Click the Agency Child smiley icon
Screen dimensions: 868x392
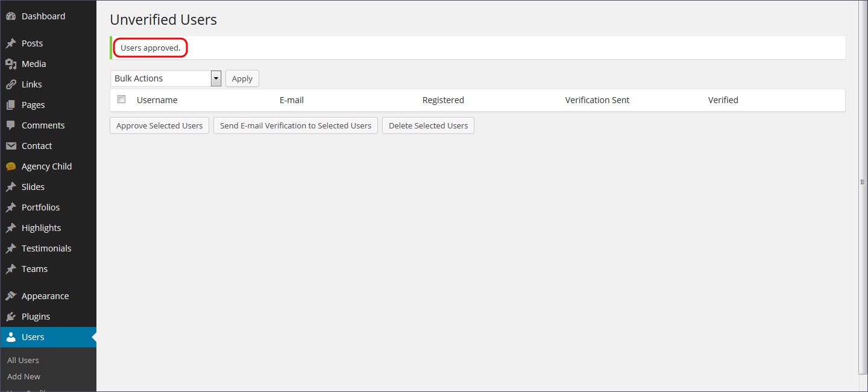(x=11, y=166)
